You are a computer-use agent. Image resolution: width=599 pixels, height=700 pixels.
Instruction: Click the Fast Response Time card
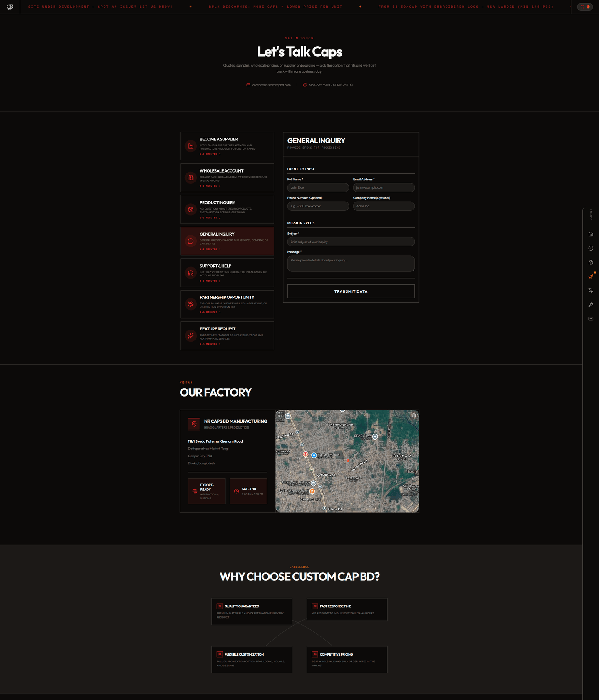coord(347,609)
